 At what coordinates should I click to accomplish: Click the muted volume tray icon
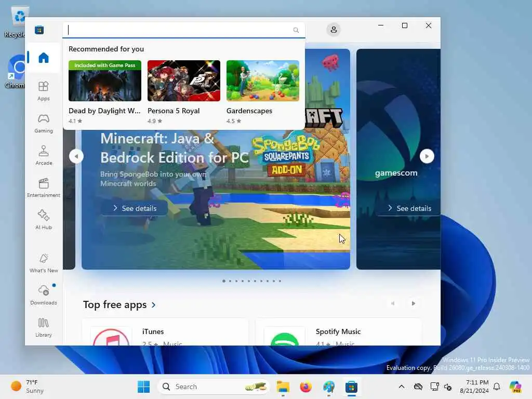tap(448, 387)
